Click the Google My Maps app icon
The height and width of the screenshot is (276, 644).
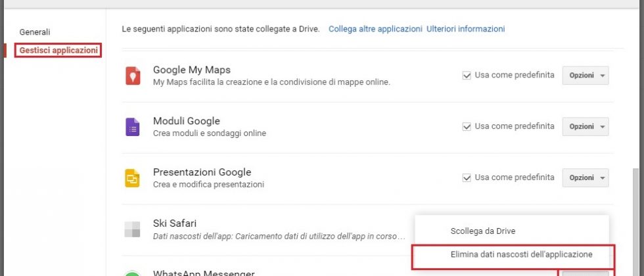click(133, 76)
